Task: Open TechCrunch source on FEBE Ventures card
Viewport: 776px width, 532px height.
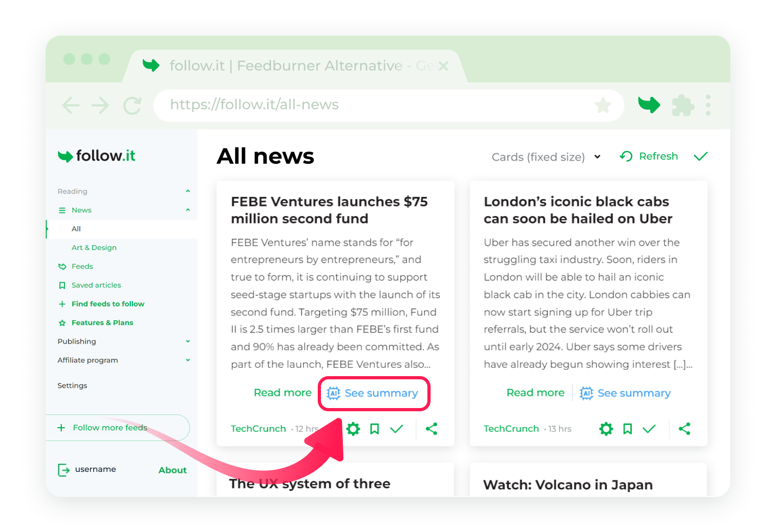Action: 258,429
